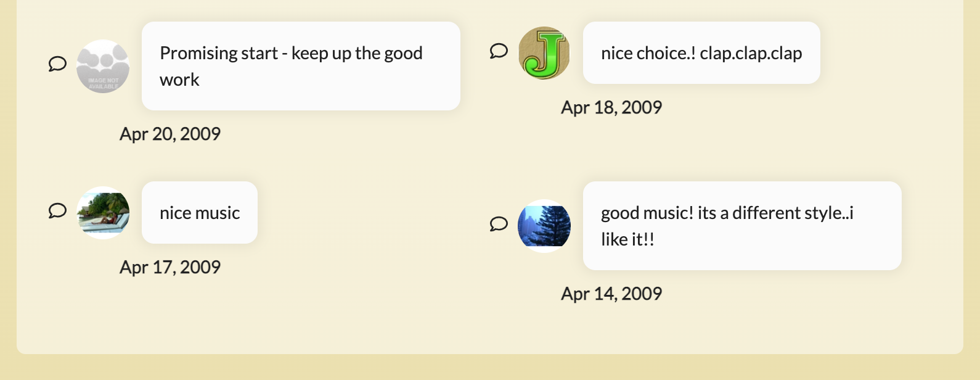This screenshot has width=980, height=380.
Task: Click the speech bubble icon next to the Apr 14 comment
Action: 498,225
